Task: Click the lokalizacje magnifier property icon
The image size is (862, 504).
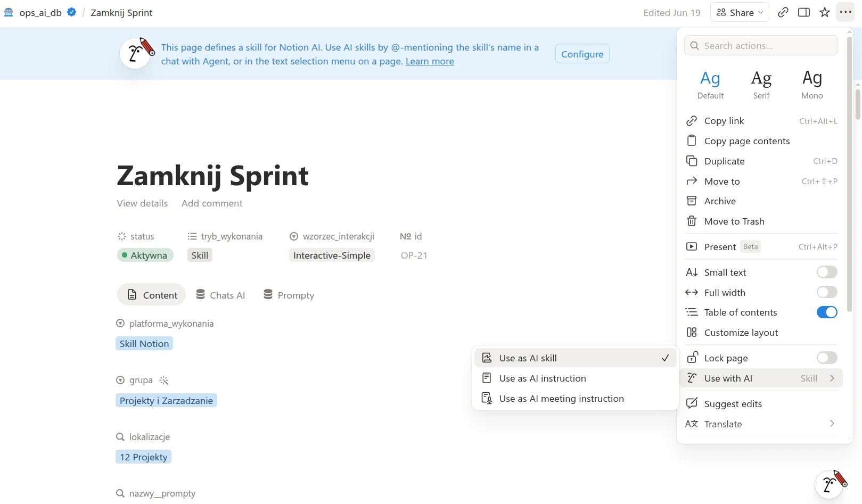Action: click(x=120, y=437)
